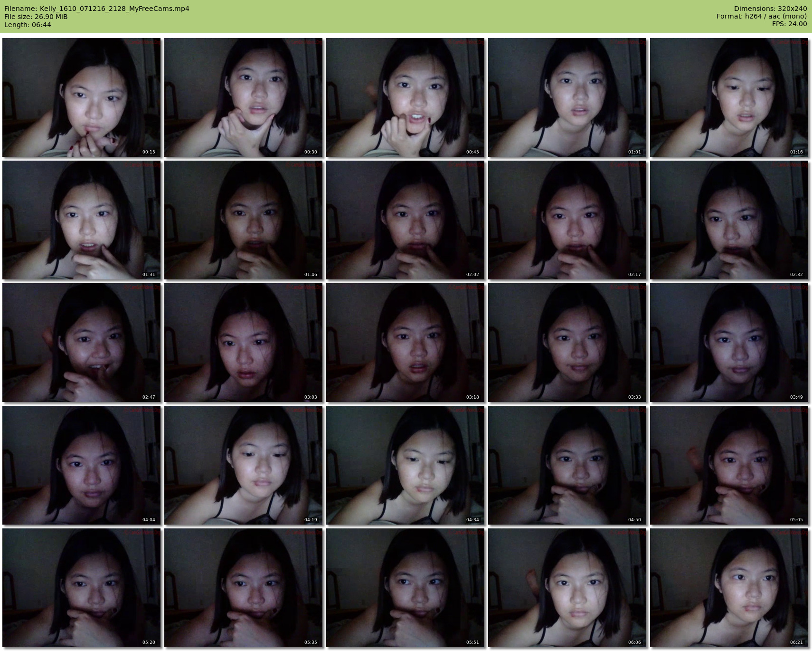The height and width of the screenshot is (651, 812).
Task: Select the thumbnail stamped 00:15
Action: click(x=81, y=97)
